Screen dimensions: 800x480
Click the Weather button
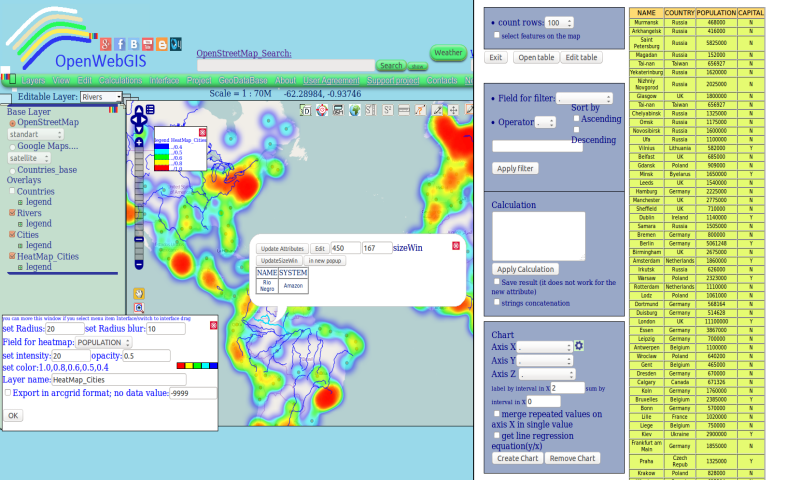tap(448, 53)
